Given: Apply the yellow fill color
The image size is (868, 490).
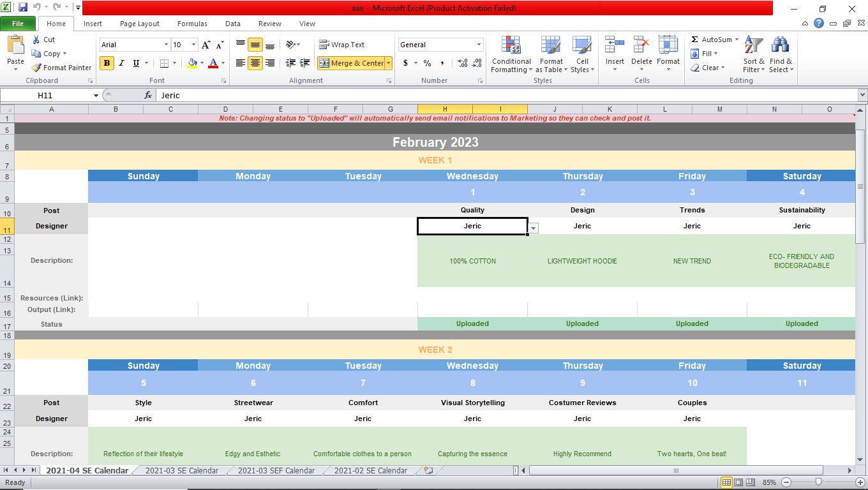Looking at the screenshot, I should point(192,63).
